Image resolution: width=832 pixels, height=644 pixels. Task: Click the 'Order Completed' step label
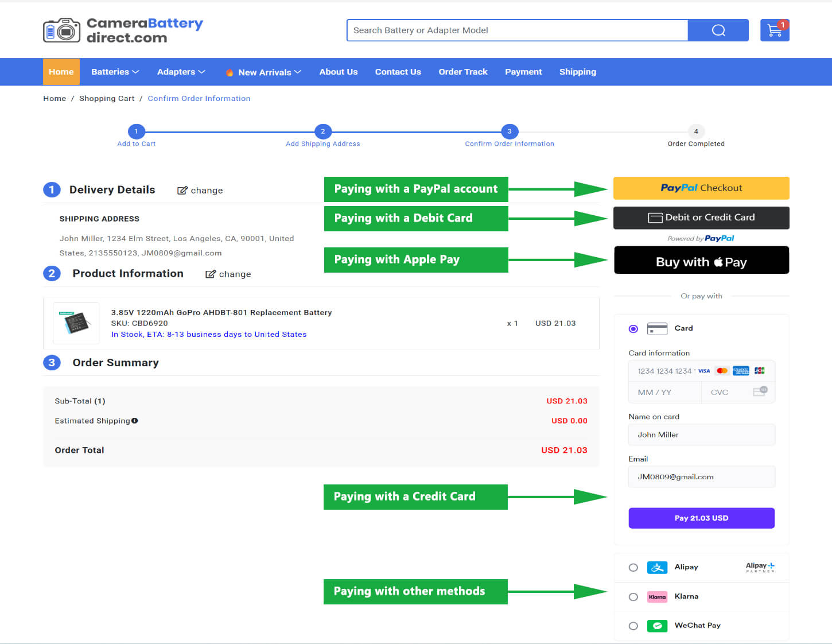pos(696,144)
